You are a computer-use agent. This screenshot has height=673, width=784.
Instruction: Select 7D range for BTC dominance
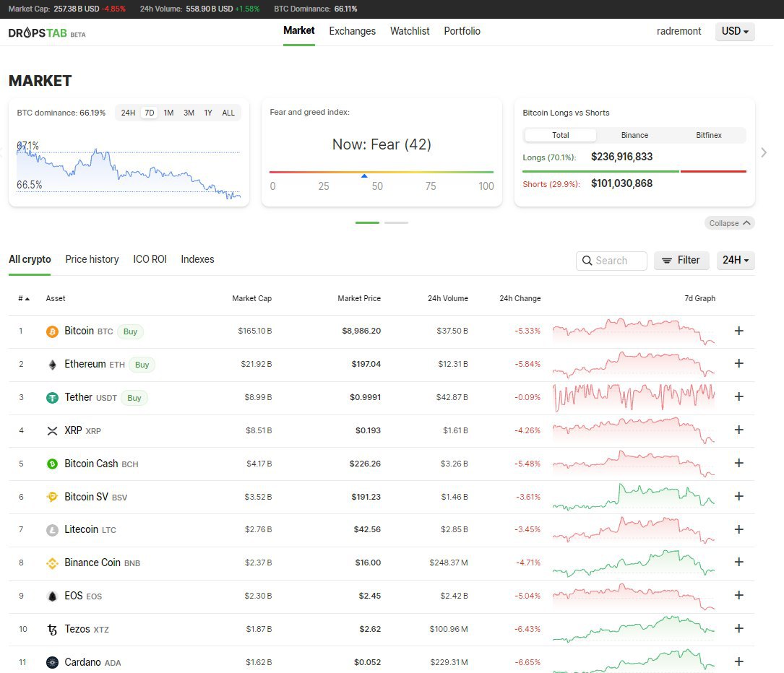click(x=150, y=113)
